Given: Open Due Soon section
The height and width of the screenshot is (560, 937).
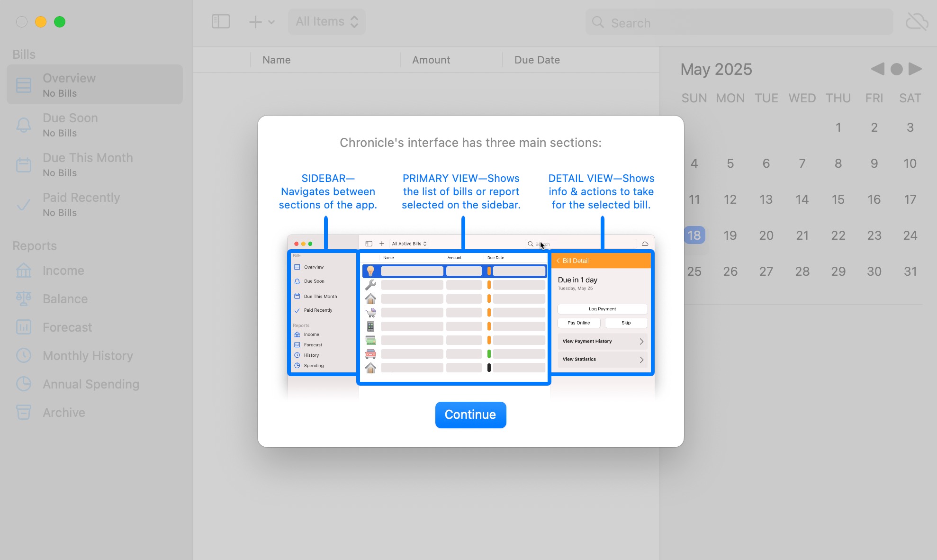Looking at the screenshot, I should pyautogui.click(x=95, y=125).
